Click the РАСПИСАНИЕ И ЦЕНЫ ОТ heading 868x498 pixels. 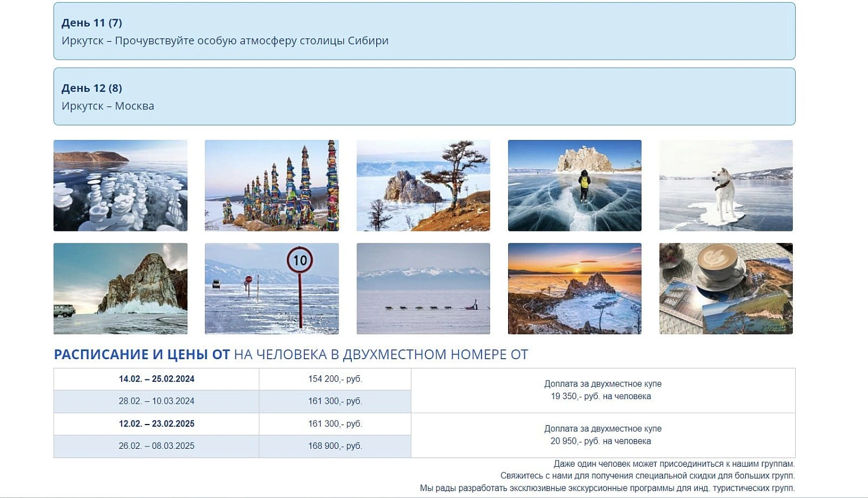(142, 354)
